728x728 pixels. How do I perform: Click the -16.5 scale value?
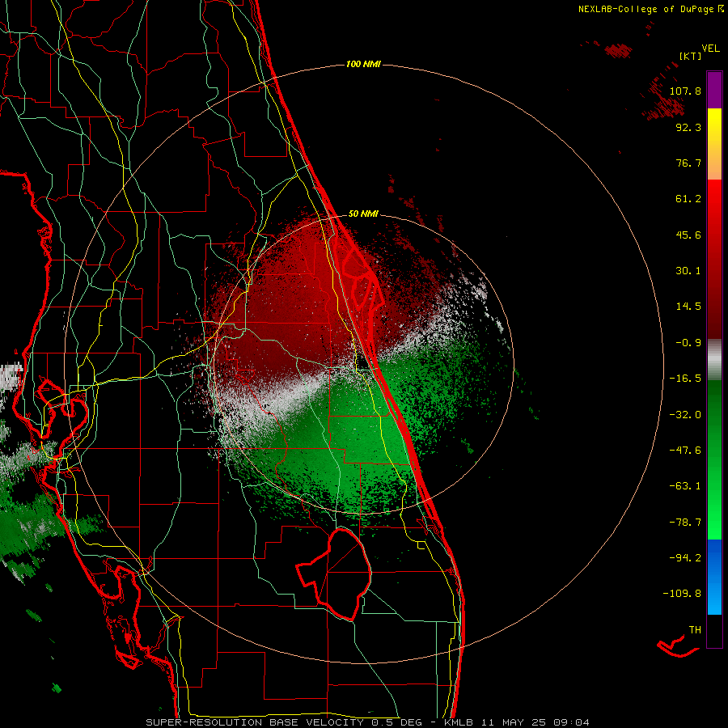[685, 379]
